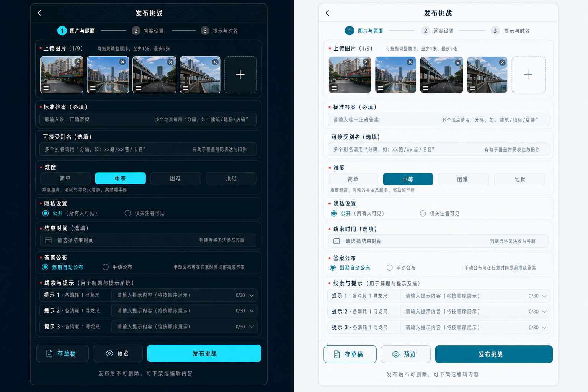Choose 到期自动公布 radio in light panel

tap(333, 268)
